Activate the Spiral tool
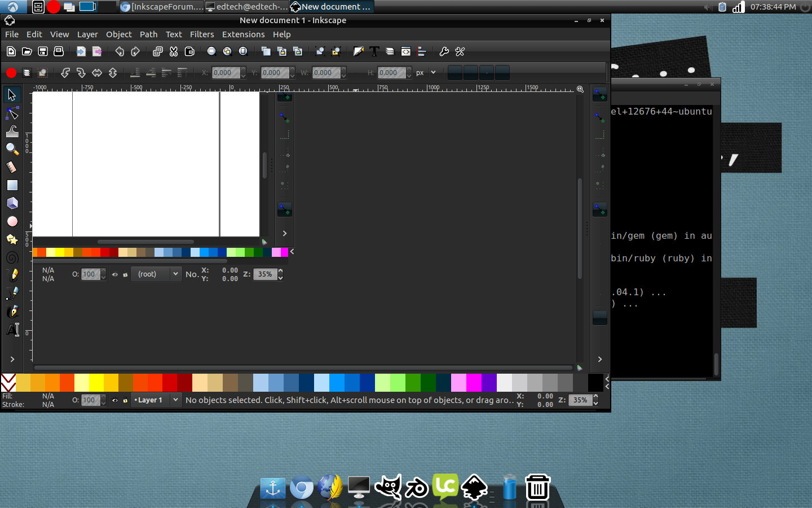The height and width of the screenshot is (508, 812). (x=12, y=258)
